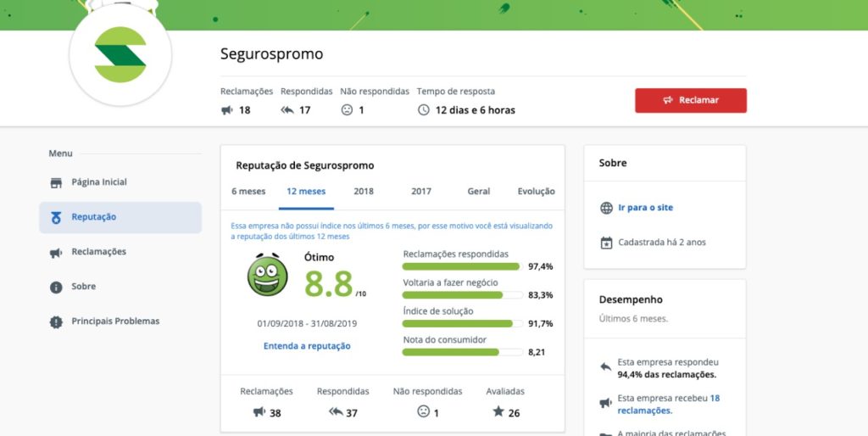Select the 12 meses tab
The height and width of the screenshot is (436, 868).
306,192
